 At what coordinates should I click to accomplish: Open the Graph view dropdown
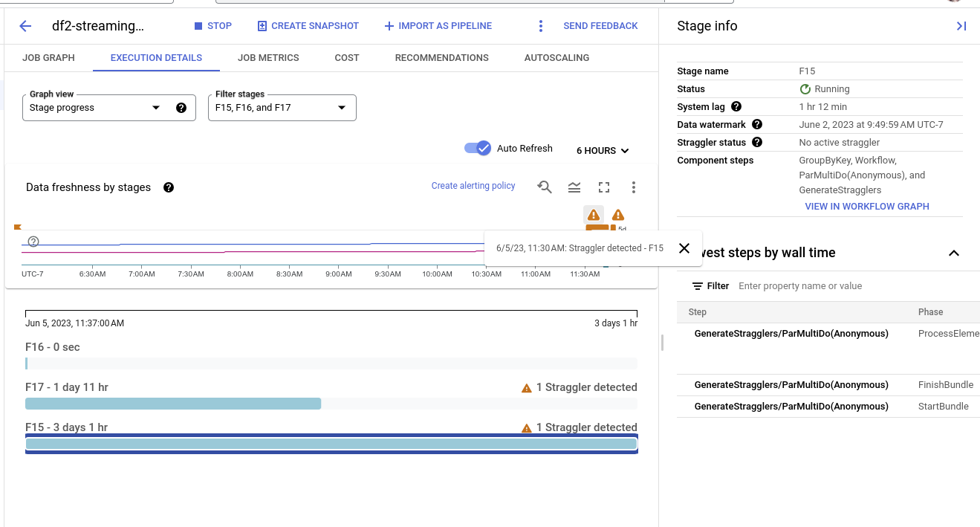(108, 108)
